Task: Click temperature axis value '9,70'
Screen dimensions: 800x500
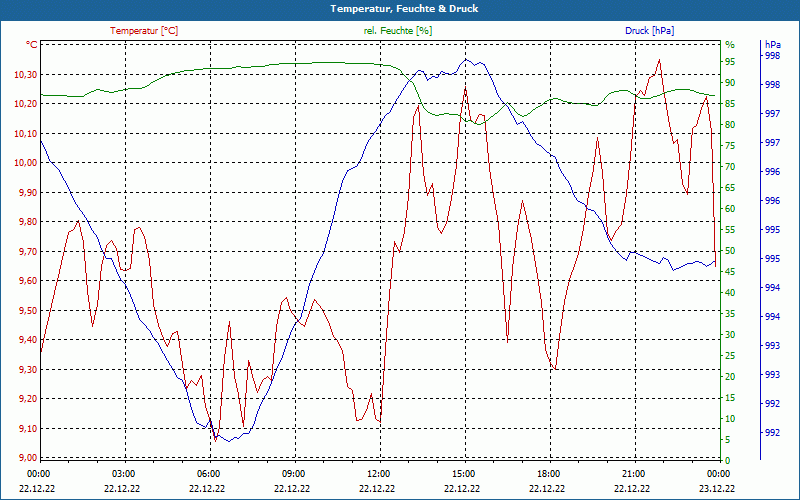Action: (28, 252)
